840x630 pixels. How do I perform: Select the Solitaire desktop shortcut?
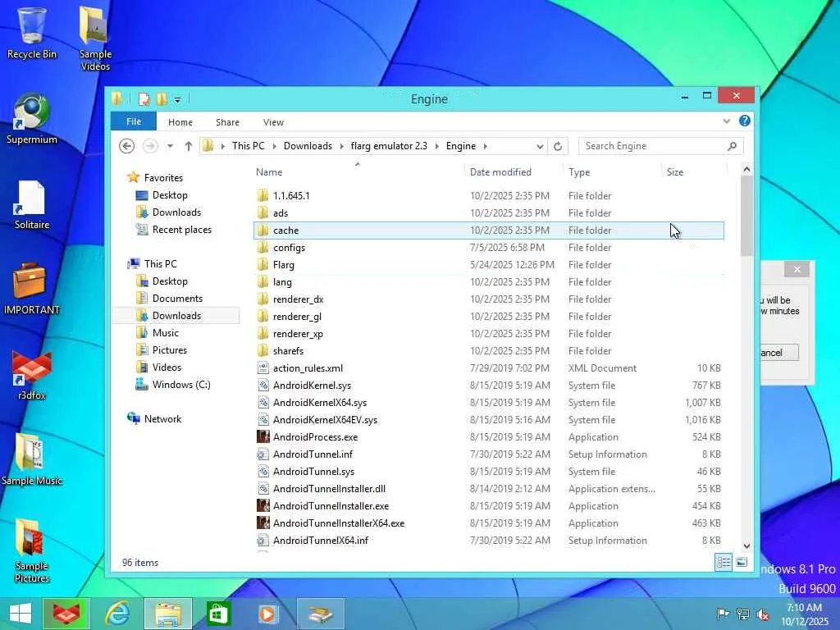(x=32, y=204)
